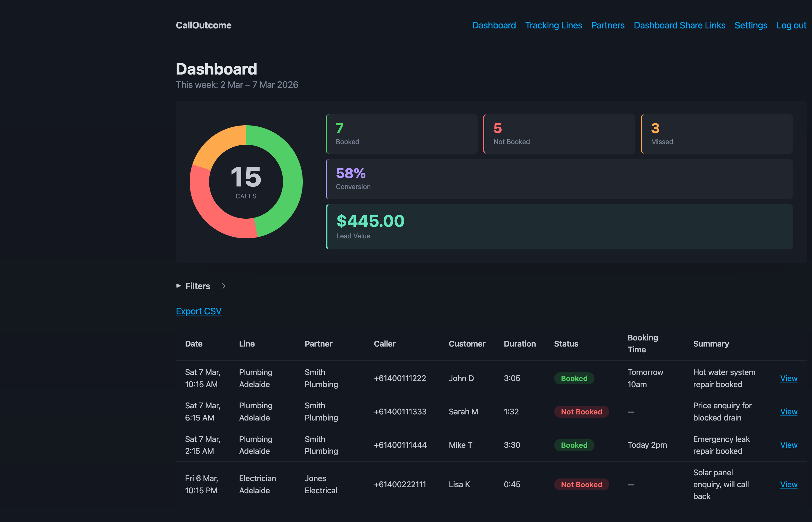The width and height of the screenshot is (812, 522).
Task: Select the 5 Not Booked stat card
Action: click(559, 134)
